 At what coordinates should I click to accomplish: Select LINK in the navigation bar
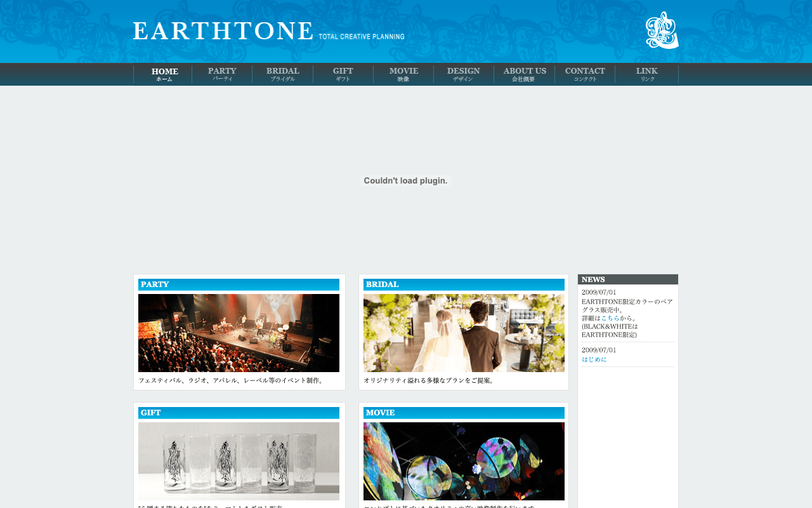coord(646,74)
